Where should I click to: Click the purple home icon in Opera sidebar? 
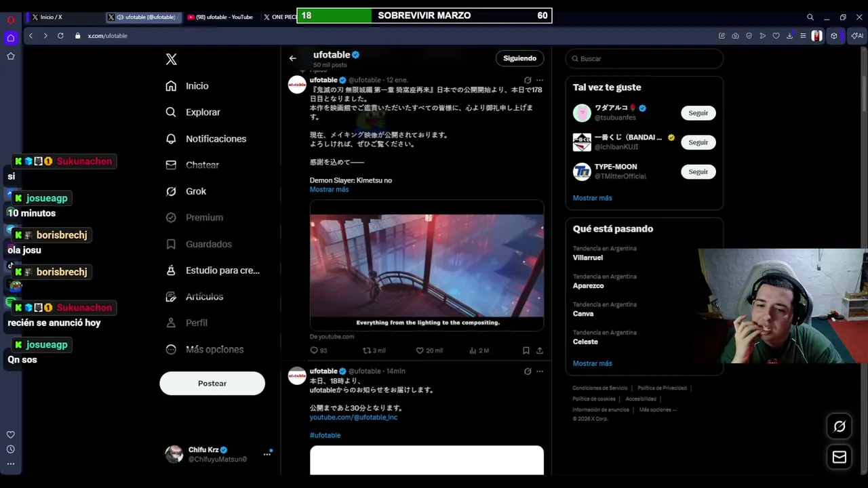(11, 38)
